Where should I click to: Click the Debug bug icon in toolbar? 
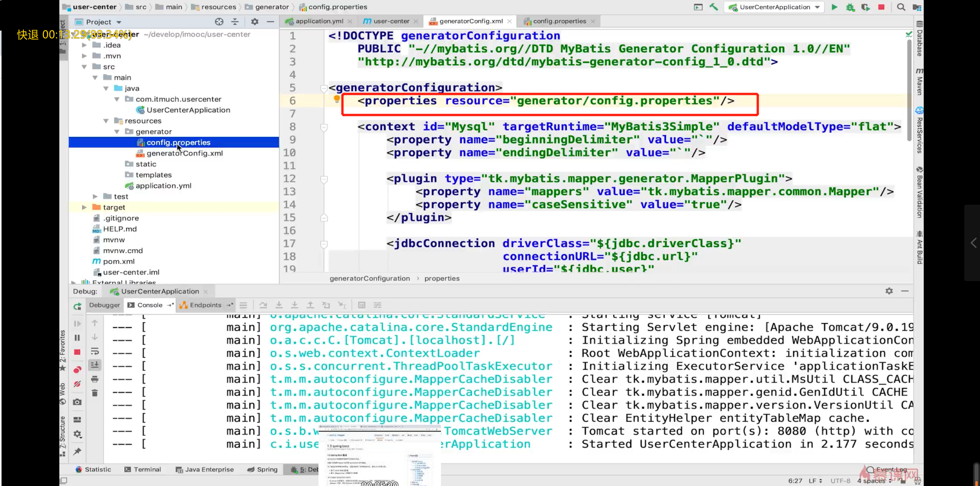pos(850,7)
